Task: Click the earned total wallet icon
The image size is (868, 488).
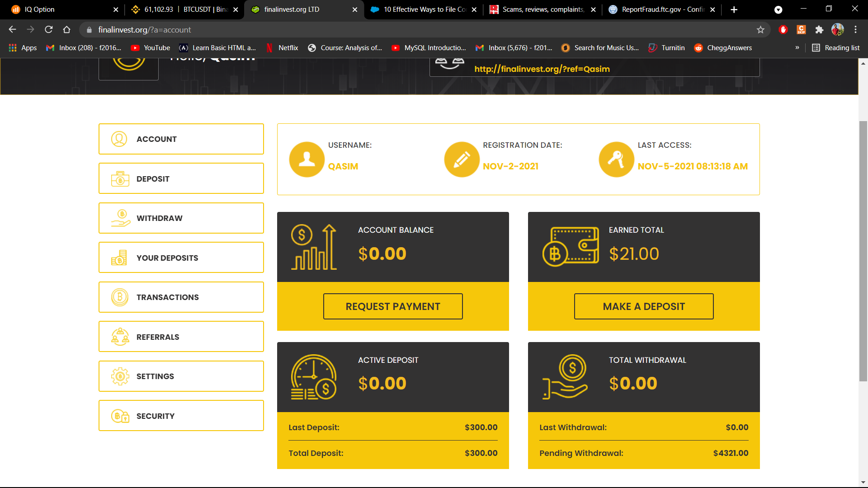Action: click(571, 247)
